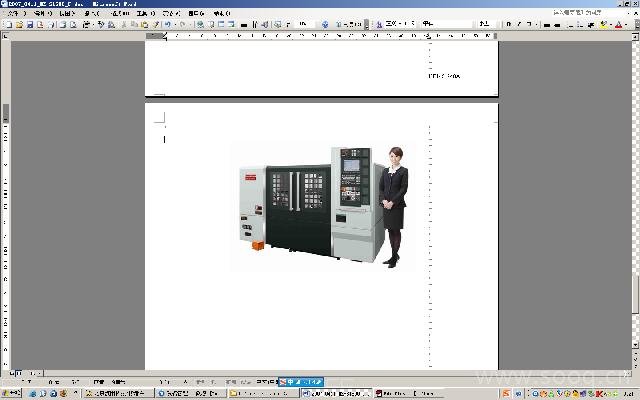
Task: Click the ruler tab-stop selector box
Action: click(5, 36)
